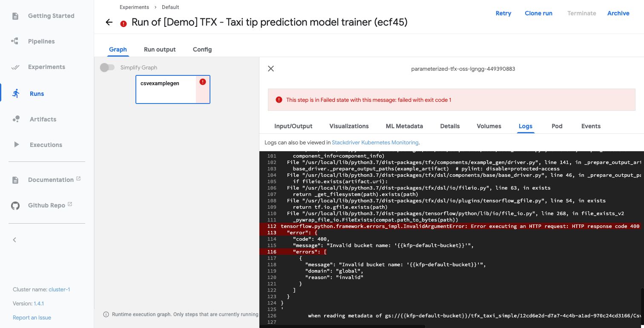Click the 1.4.1 version link
The image size is (644, 328).
[x=39, y=304]
